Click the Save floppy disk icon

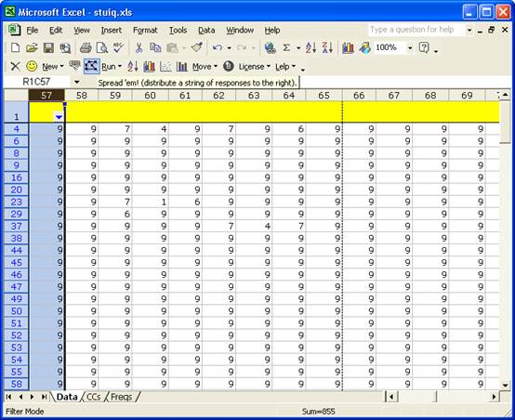point(48,48)
